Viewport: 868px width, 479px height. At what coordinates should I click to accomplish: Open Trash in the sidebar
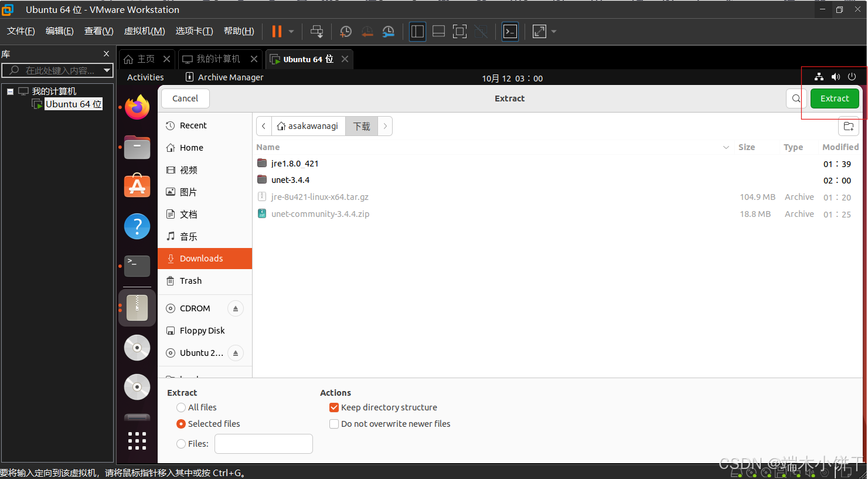click(x=205, y=281)
